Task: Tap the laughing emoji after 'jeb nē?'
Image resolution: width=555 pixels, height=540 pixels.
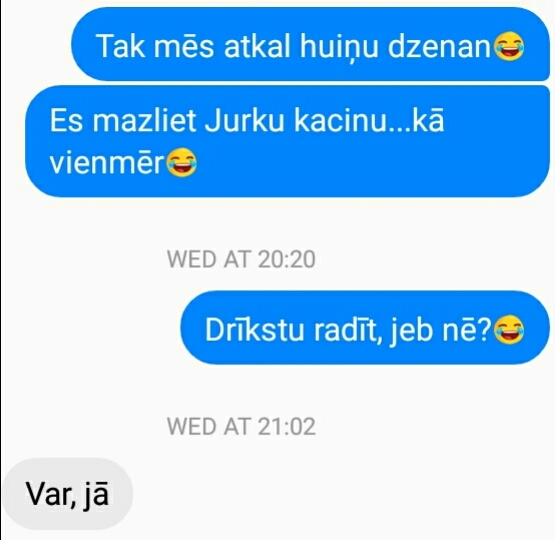Action: [509, 329]
